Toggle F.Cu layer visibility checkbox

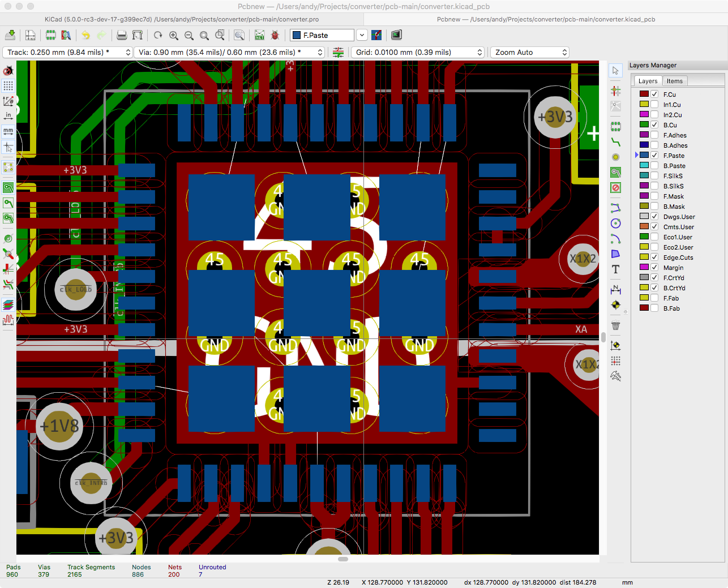pyautogui.click(x=654, y=95)
